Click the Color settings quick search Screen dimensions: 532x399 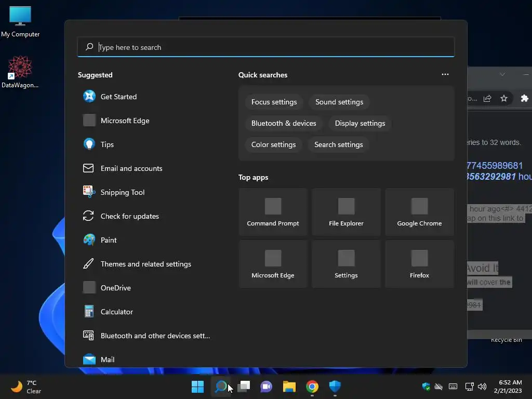click(x=273, y=145)
